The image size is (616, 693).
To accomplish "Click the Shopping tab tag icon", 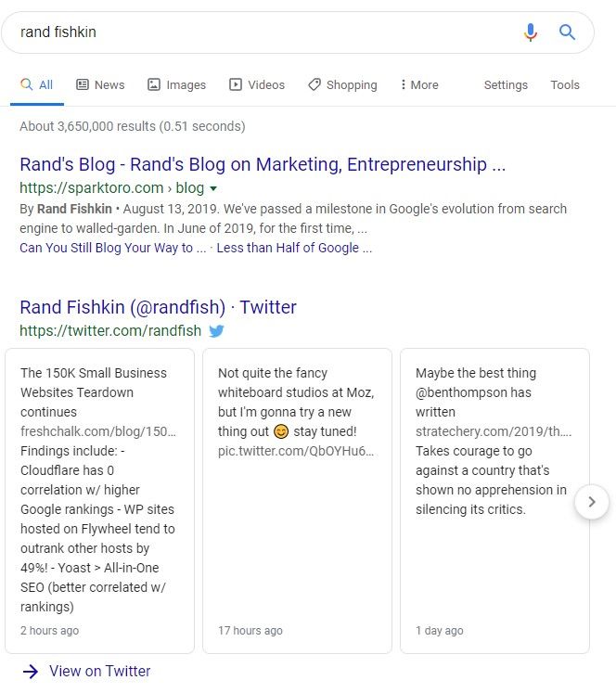I will (314, 84).
